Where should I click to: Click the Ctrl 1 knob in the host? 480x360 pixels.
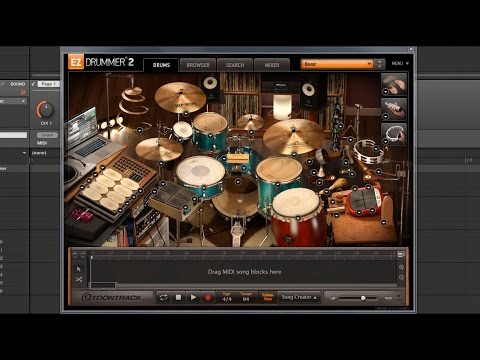45,109
